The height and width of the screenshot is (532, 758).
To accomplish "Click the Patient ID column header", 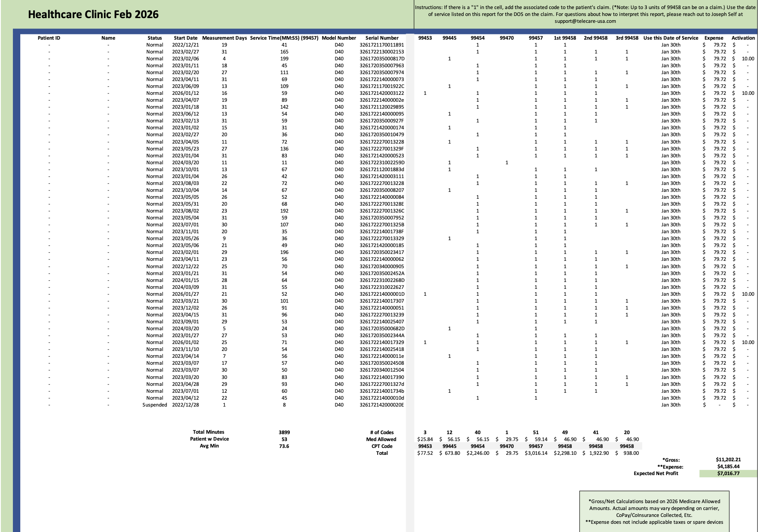I will coord(50,38).
